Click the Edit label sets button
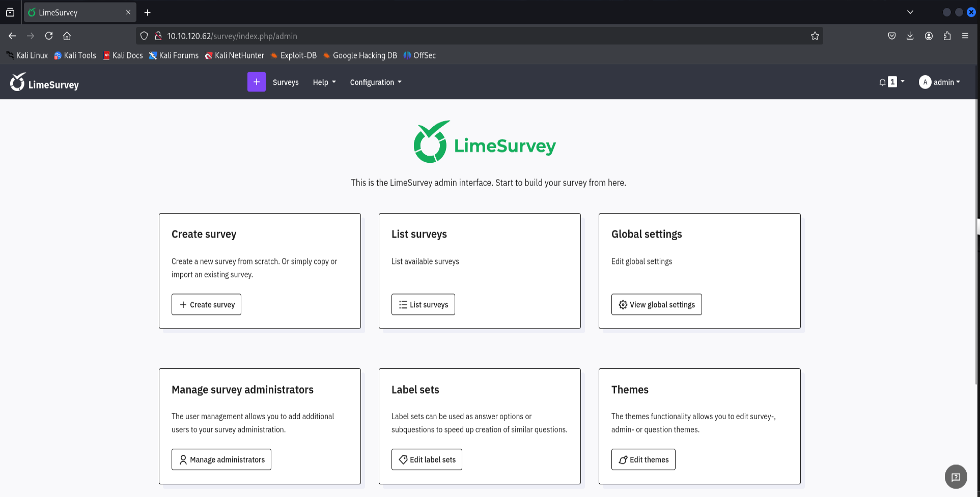The height and width of the screenshot is (497, 980). [427, 460]
